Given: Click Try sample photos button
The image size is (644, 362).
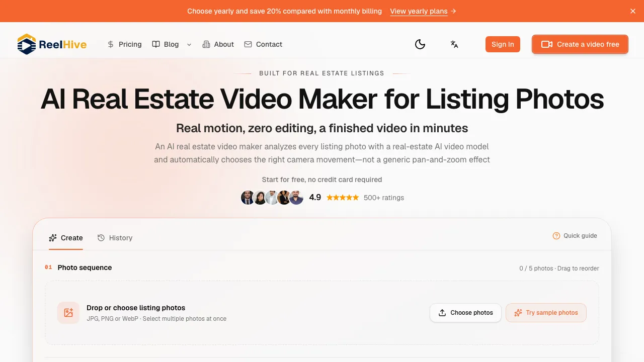Looking at the screenshot, I should (x=546, y=313).
